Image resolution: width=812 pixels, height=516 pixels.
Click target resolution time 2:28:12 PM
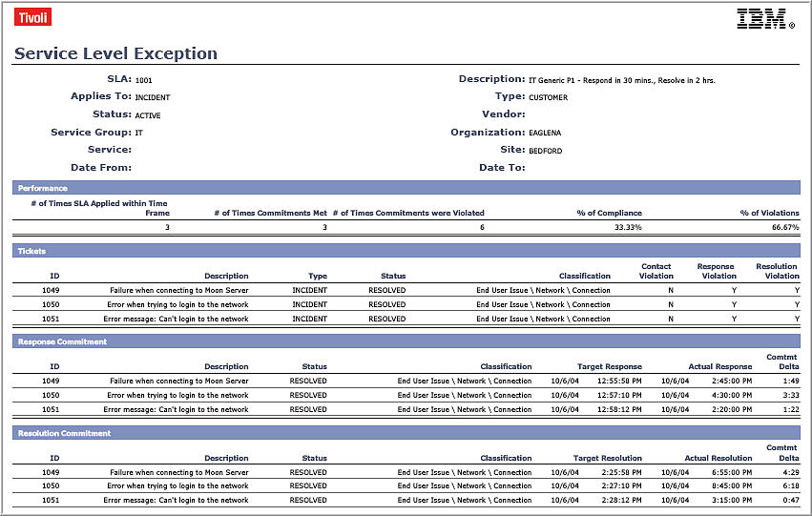621,501
